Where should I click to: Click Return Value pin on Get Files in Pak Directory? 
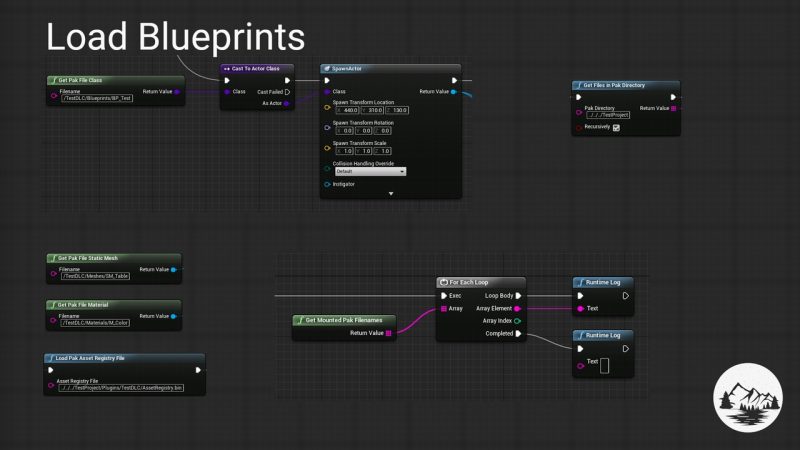(673, 108)
